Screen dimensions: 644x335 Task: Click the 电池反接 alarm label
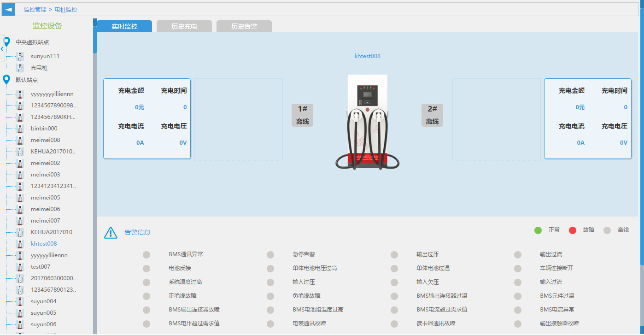point(180,268)
